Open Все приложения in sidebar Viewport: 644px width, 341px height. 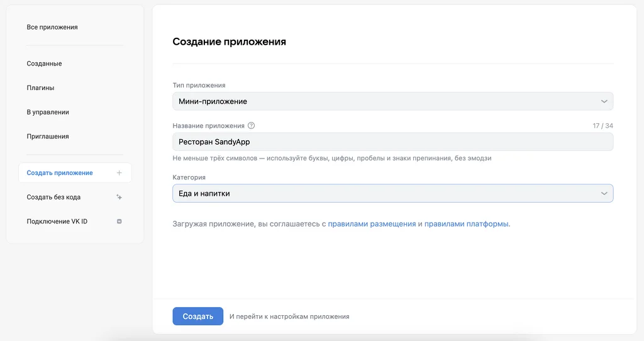click(52, 27)
